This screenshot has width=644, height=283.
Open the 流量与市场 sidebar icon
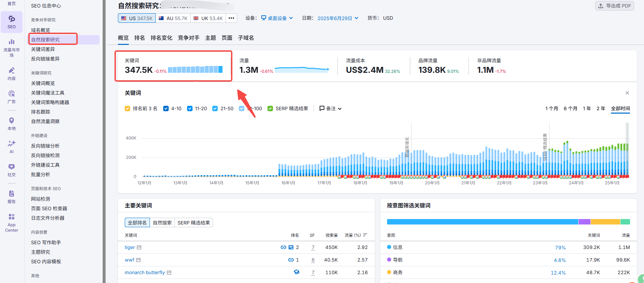coord(12,47)
